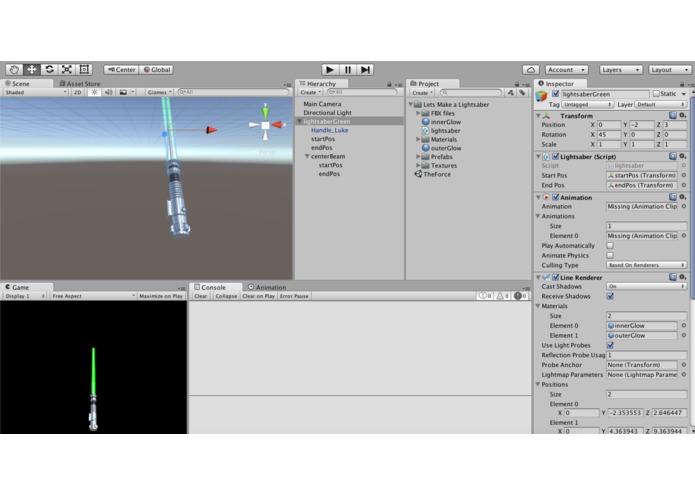Open the Layout dropdown

670,70
